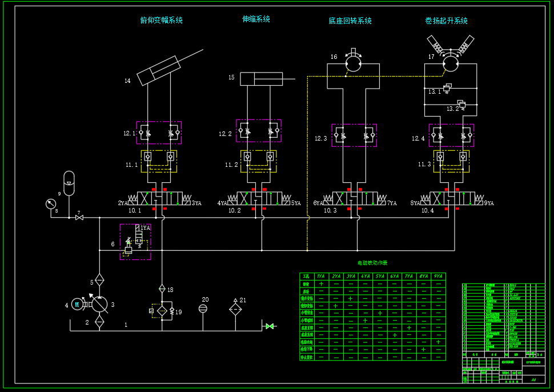
Task: Select the magenta relief valve block labeled 6
Action: pos(135,242)
